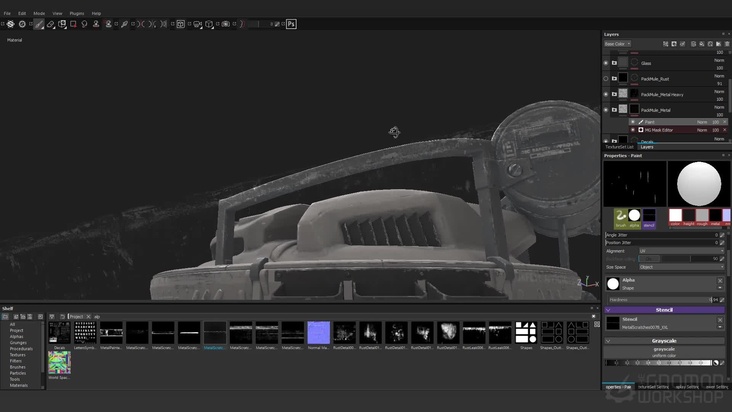
Task: Open the Plugins menu
Action: click(x=77, y=13)
